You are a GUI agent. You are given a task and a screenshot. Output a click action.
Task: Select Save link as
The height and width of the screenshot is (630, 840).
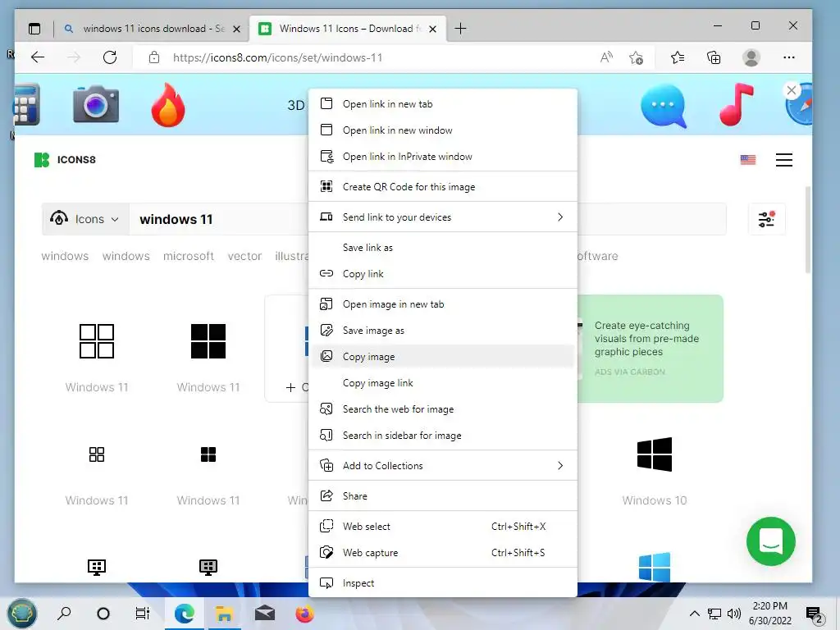[x=442, y=248]
